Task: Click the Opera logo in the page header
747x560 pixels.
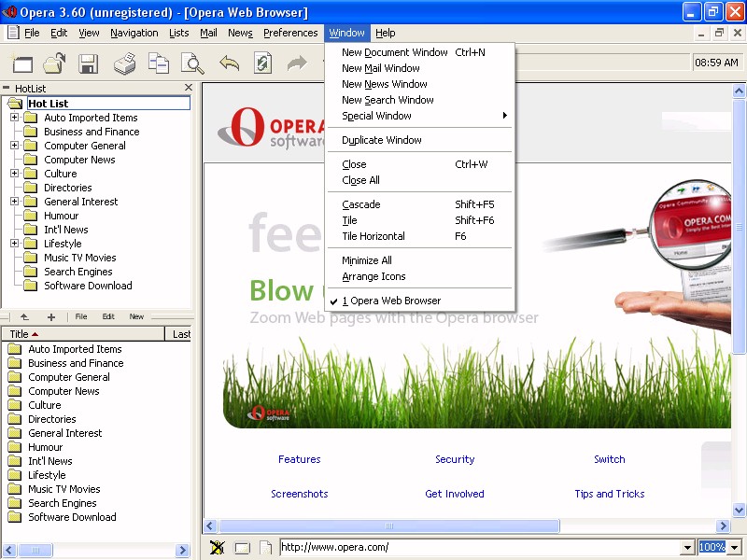Action: click(x=272, y=127)
